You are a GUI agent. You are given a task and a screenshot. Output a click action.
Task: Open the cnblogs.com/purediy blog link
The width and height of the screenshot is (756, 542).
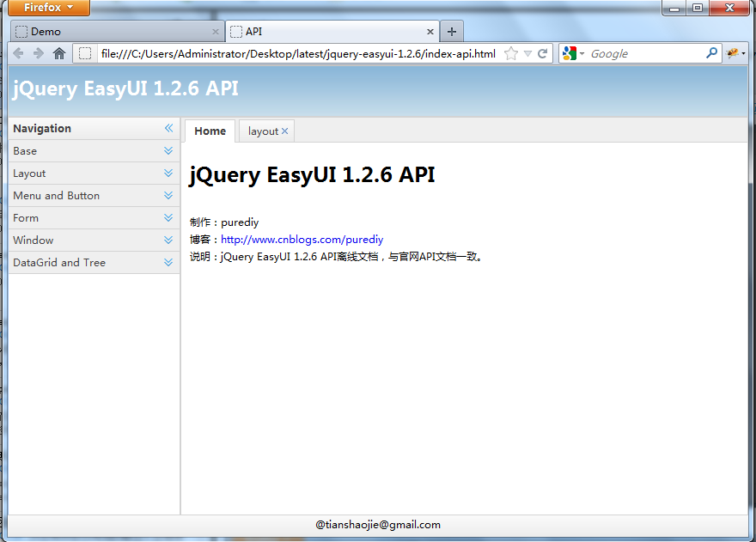pyautogui.click(x=302, y=240)
